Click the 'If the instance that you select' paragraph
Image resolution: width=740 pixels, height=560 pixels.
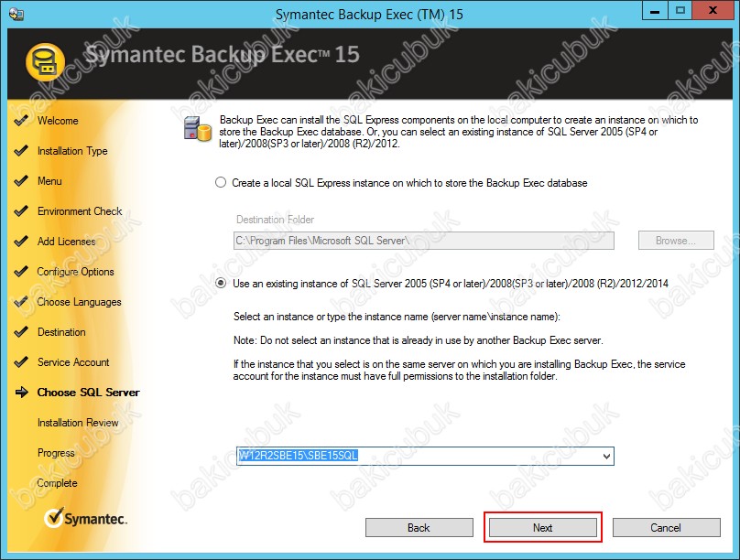[x=459, y=370]
